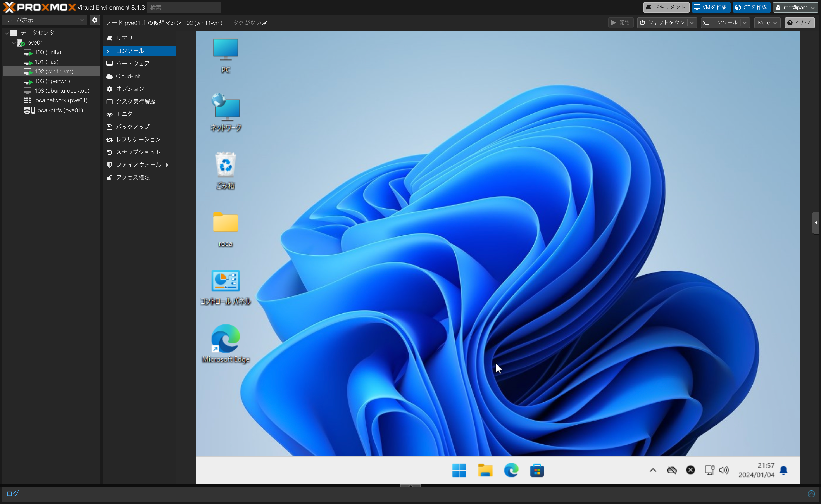
Task: Collapse the データセンター tree node
Action: click(x=6, y=33)
